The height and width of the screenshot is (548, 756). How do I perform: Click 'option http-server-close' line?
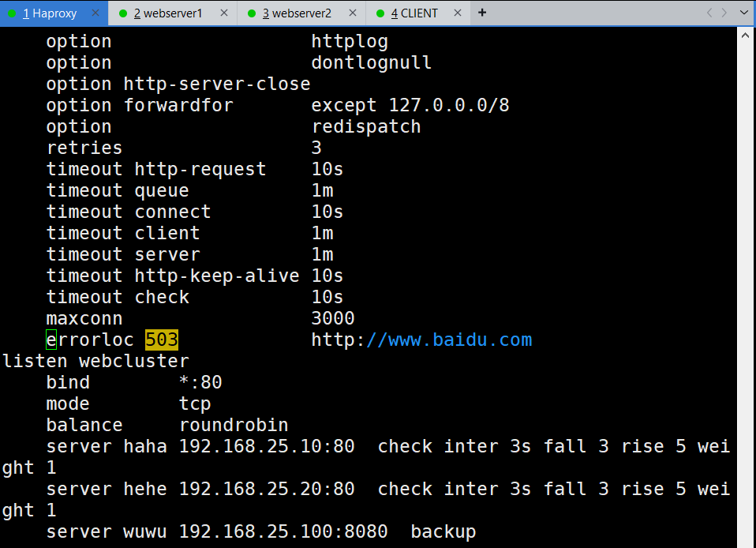pyautogui.click(x=178, y=84)
